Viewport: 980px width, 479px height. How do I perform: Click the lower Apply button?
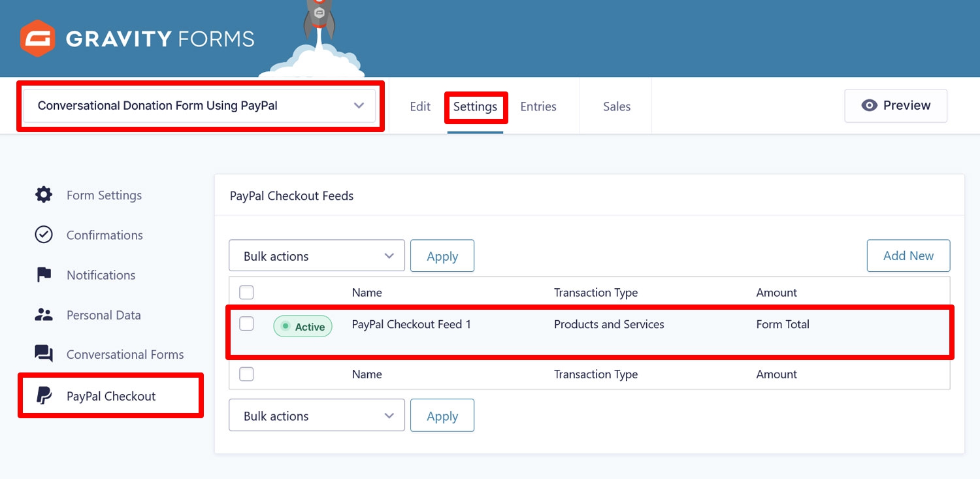[x=442, y=416]
